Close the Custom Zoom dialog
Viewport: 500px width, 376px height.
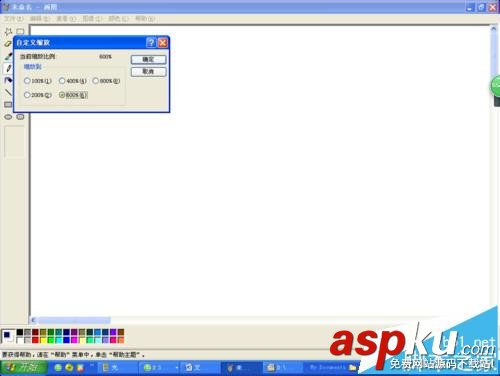pos(163,43)
